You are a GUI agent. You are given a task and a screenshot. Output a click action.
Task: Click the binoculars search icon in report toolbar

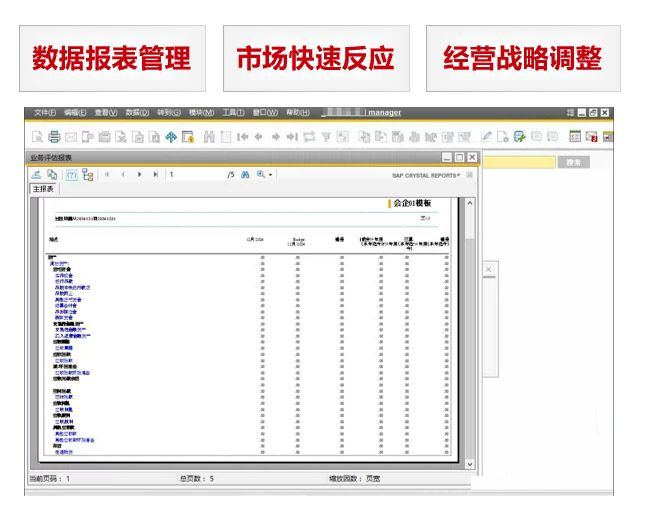click(245, 174)
